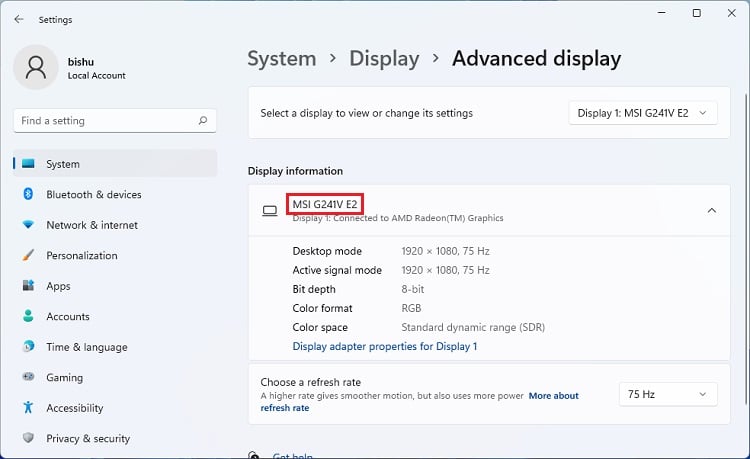
Task: Open the Display 1: MSI G241V E2 dropdown
Action: (x=643, y=113)
